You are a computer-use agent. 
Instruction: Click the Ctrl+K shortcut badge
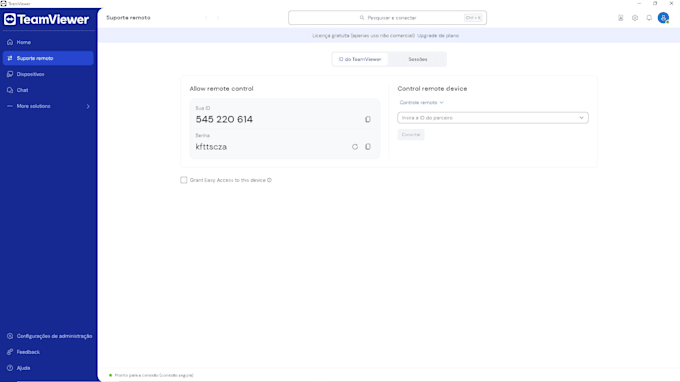473,18
